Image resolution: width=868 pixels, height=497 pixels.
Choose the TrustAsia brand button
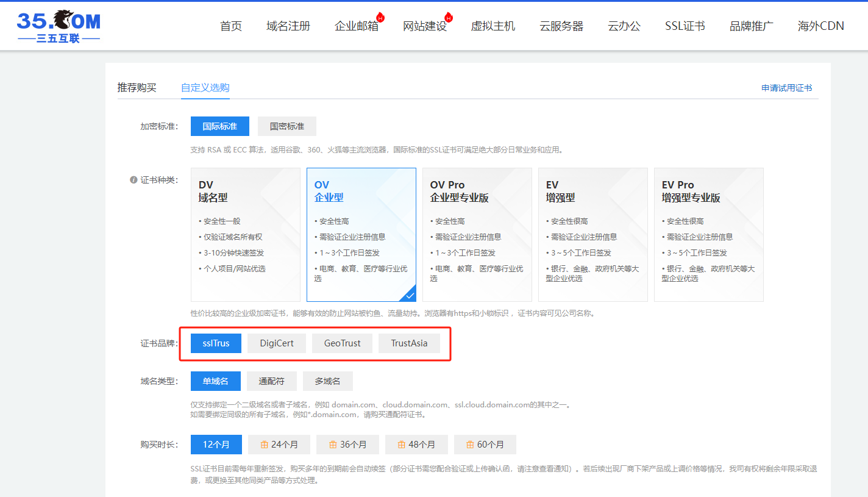(409, 343)
